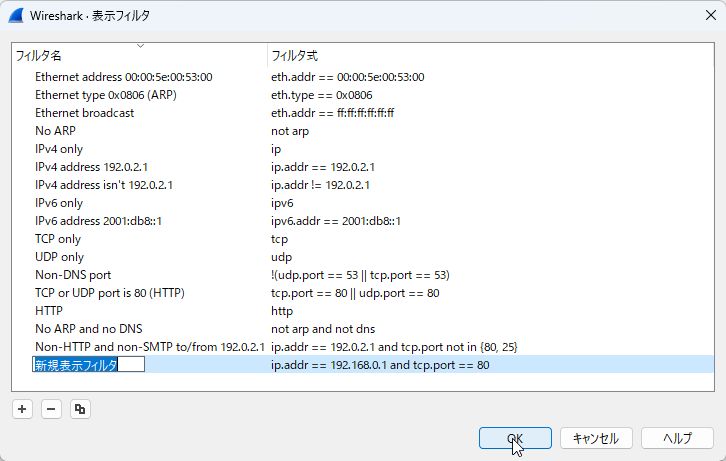Click '!(udp.port == 53 || tcp.port == 53)'
Image resolution: width=726 pixels, height=461 pixels.
pos(360,275)
